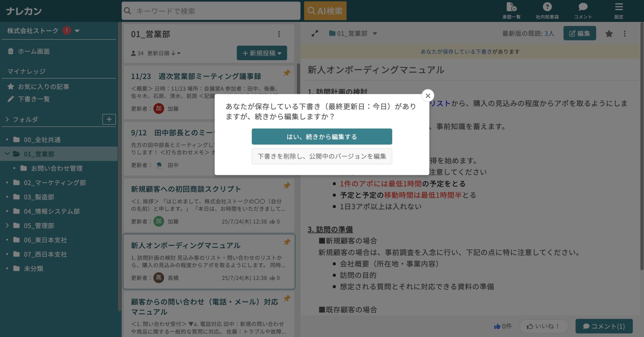Open 社内知恵袋 help icon
The height and width of the screenshot is (337, 644).
click(x=547, y=11)
